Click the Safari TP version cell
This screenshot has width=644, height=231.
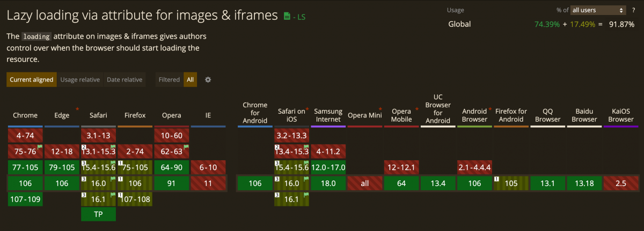pyautogui.click(x=98, y=214)
